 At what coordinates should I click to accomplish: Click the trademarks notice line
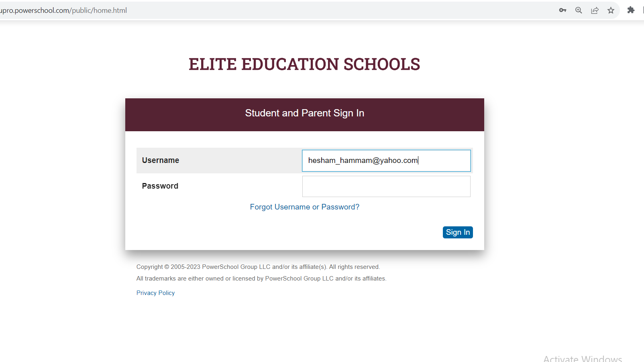tap(261, 278)
